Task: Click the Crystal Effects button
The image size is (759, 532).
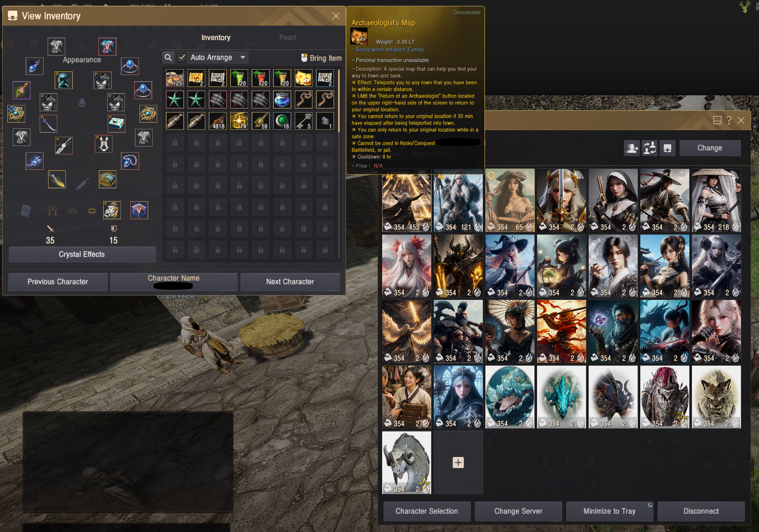Action: pos(82,255)
